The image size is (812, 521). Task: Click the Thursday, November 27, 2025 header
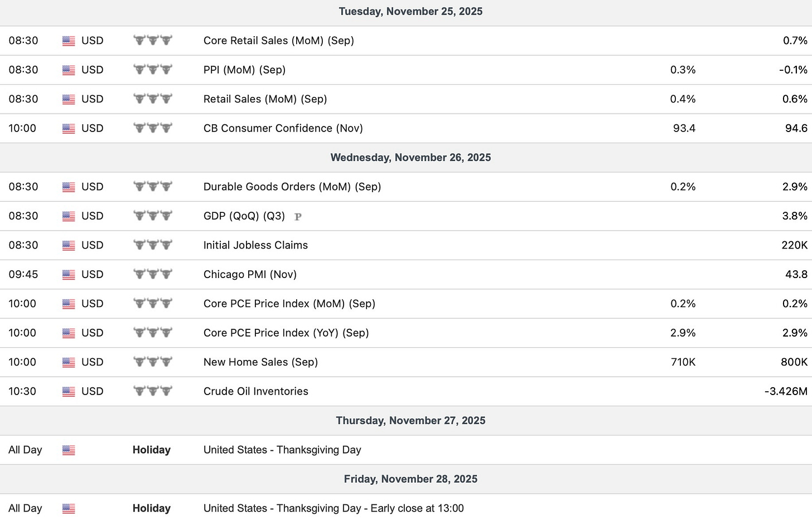(410, 421)
